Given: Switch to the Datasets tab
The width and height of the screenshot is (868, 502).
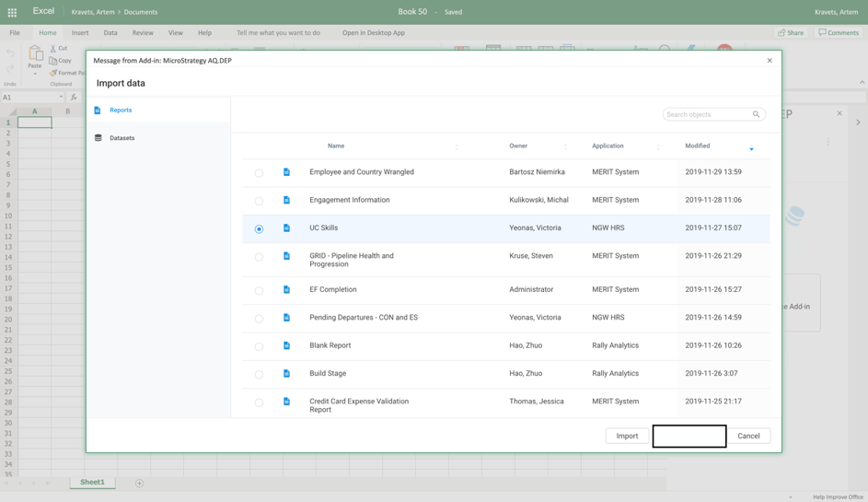Looking at the screenshot, I should (x=122, y=138).
